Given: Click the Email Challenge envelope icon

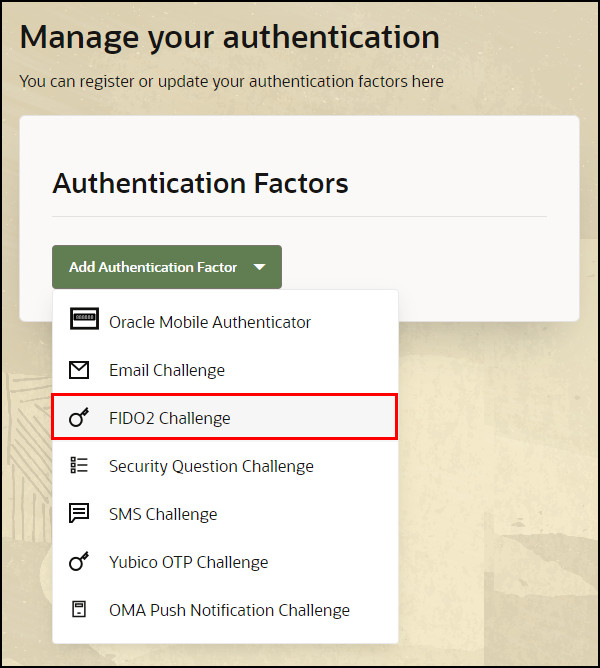Looking at the screenshot, I should click(x=79, y=370).
